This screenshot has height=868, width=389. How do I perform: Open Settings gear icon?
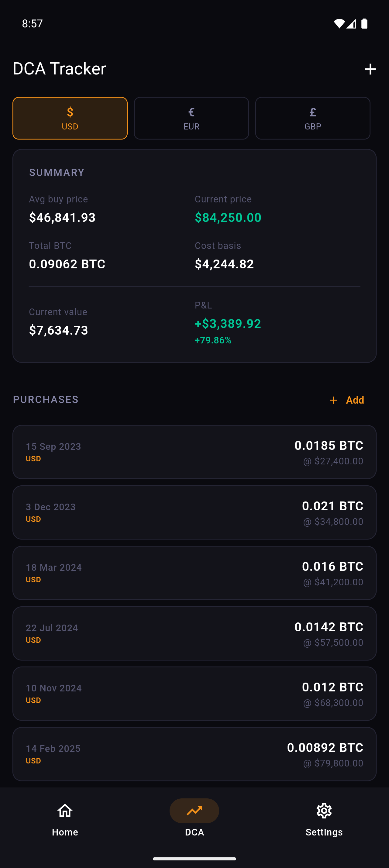(x=324, y=810)
